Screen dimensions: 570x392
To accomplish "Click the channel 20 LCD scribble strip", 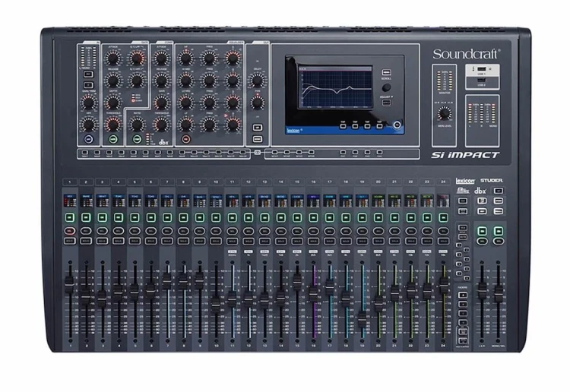I will [x=378, y=201].
